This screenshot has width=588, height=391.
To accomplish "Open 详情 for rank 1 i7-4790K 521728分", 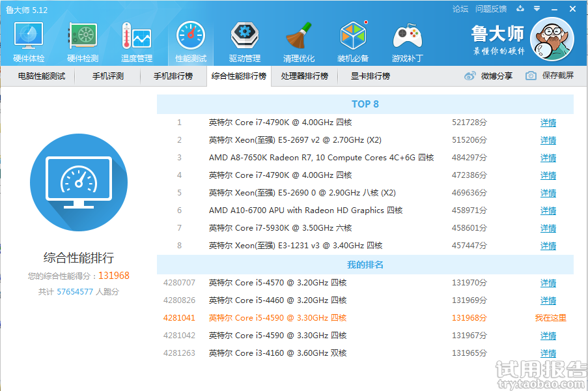I will coord(548,123).
